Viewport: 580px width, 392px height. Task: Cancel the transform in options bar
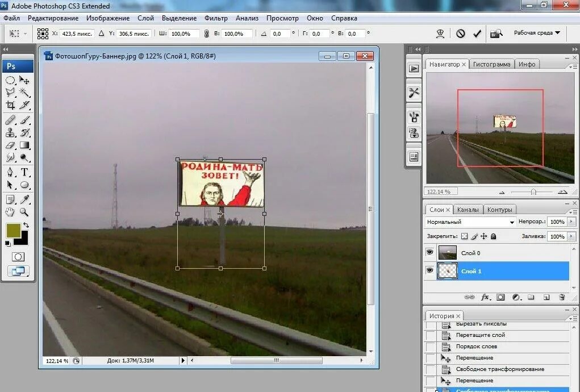point(461,34)
